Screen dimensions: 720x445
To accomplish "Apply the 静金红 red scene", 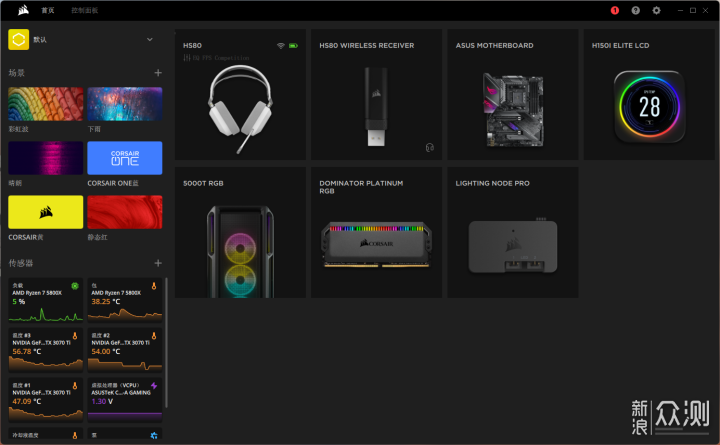I will point(124,212).
